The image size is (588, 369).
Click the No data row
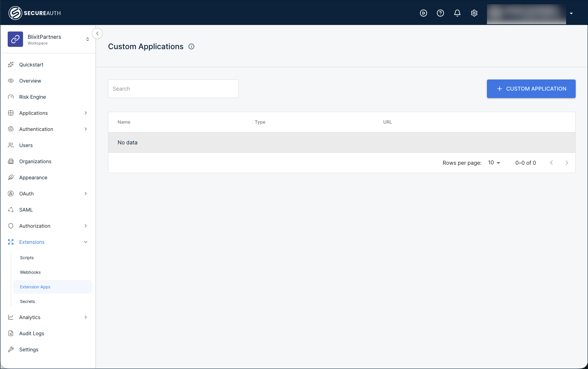click(x=342, y=142)
